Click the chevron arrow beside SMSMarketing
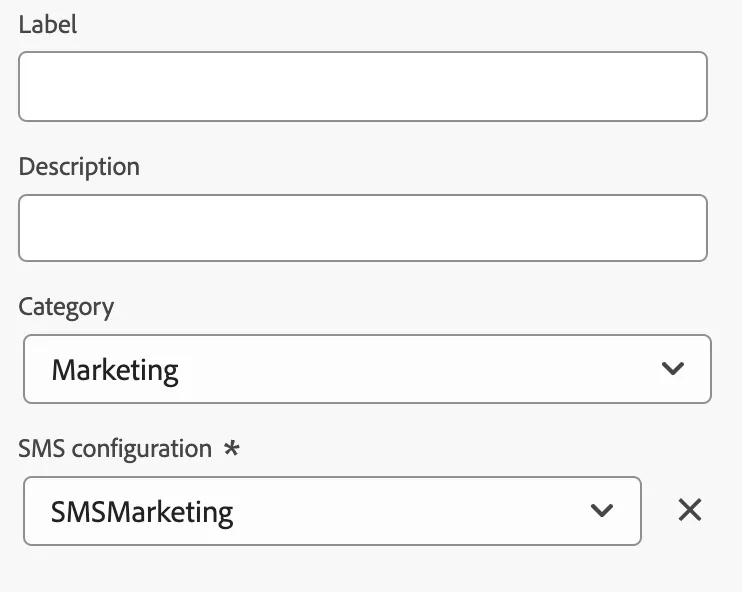The height and width of the screenshot is (592, 742). click(602, 510)
